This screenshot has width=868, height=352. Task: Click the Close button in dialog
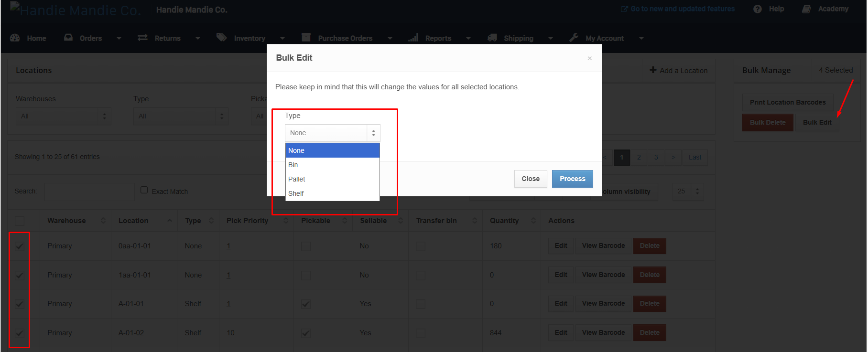coord(531,179)
